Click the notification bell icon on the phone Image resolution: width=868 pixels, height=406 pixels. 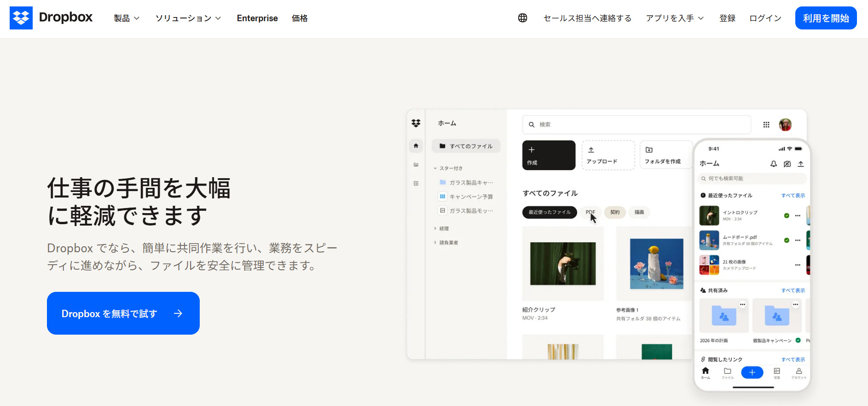pyautogui.click(x=774, y=164)
